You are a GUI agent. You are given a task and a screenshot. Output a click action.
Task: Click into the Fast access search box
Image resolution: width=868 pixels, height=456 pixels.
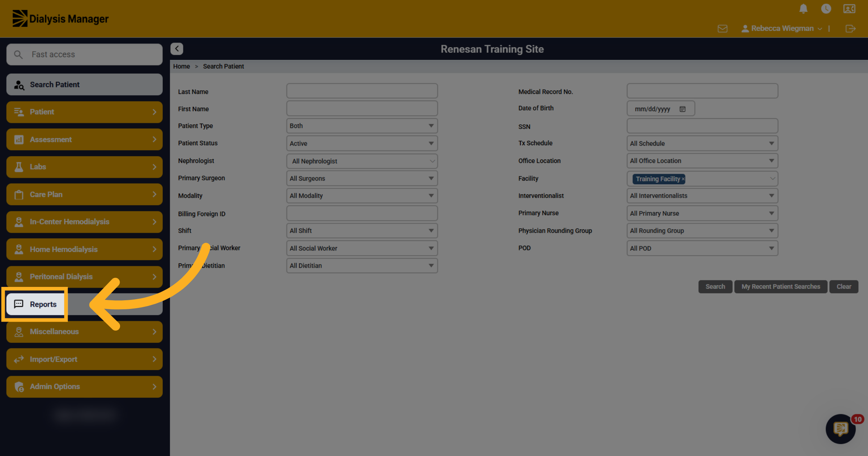[84, 55]
